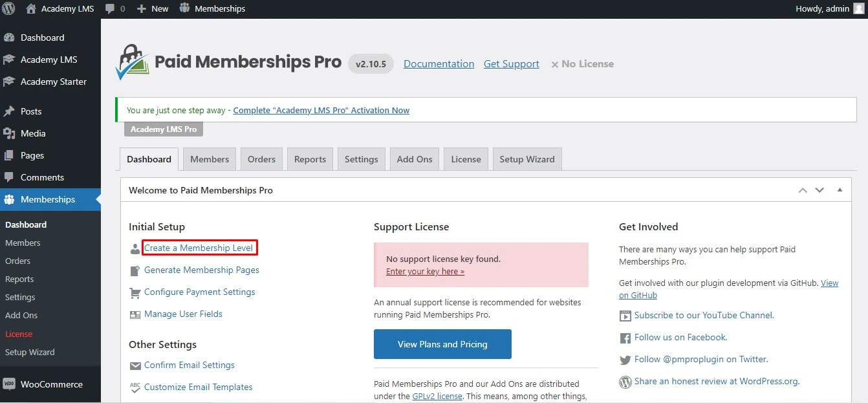Click View Plans and Pricing button
Image resolution: width=868 pixels, height=403 pixels.
(x=442, y=344)
